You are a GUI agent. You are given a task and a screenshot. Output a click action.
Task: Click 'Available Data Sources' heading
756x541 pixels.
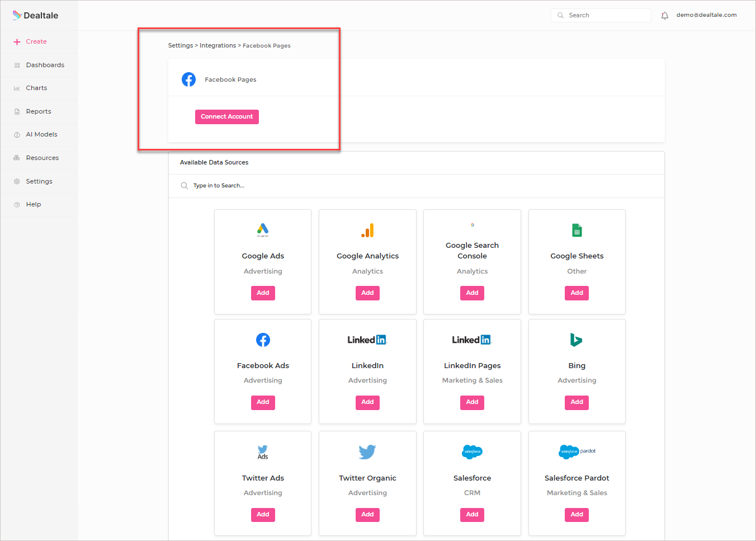(214, 163)
